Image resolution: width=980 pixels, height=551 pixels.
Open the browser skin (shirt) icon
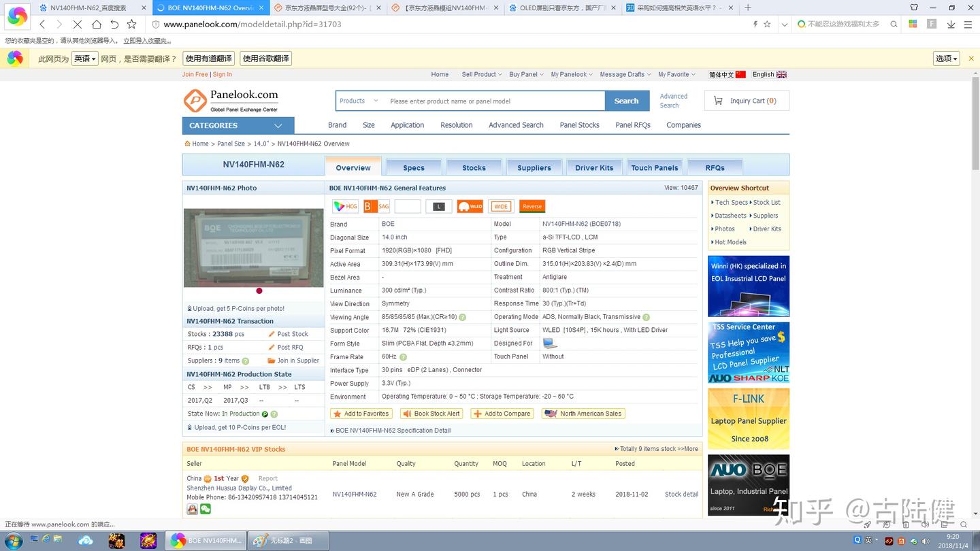coord(914,7)
